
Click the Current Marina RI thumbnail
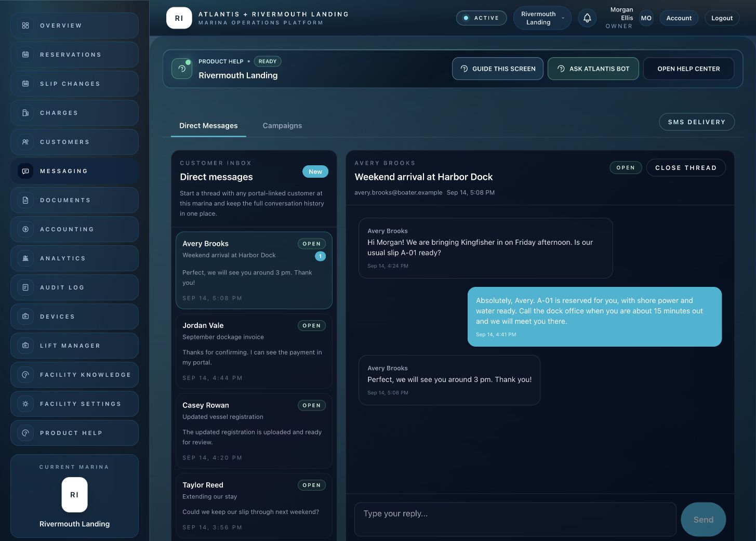[74, 495]
